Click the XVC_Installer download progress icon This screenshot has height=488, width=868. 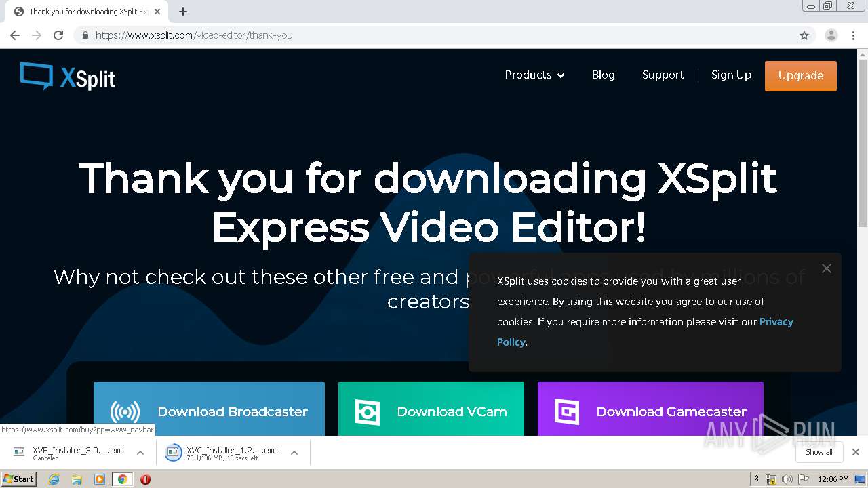[174, 453]
